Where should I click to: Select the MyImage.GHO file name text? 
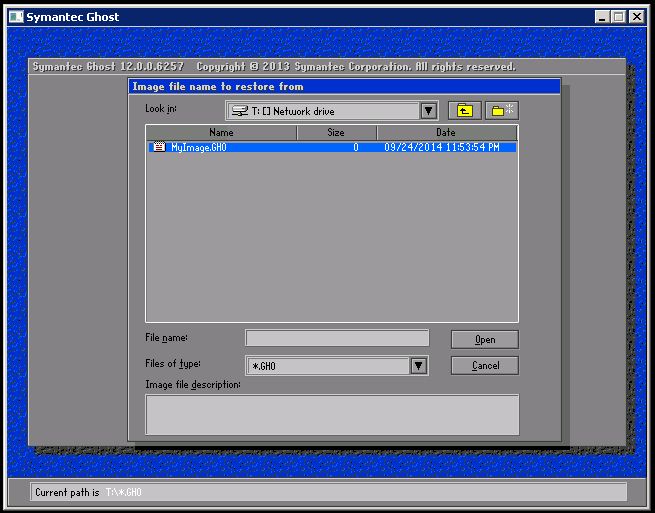tap(199, 147)
